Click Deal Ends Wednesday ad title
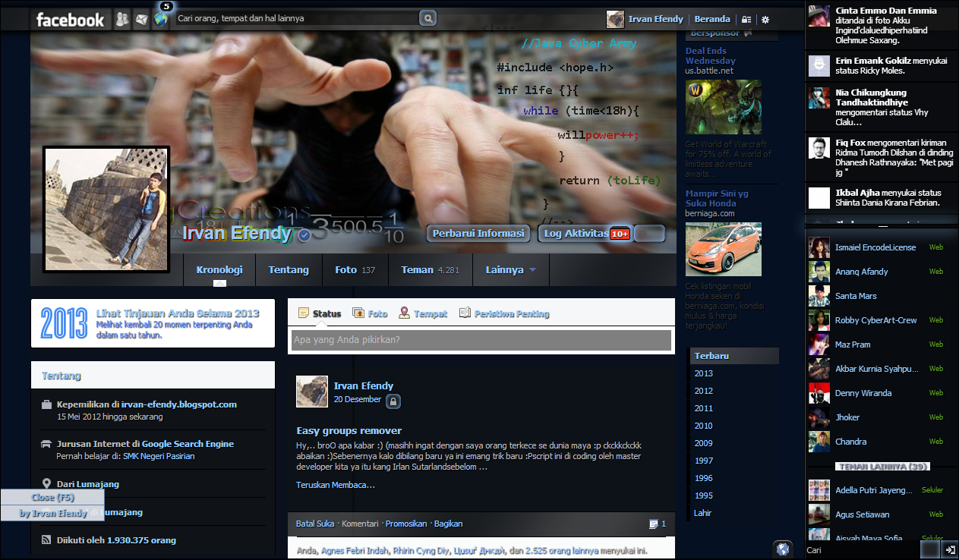The width and height of the screenshot is (959, 560). [711, 55]
